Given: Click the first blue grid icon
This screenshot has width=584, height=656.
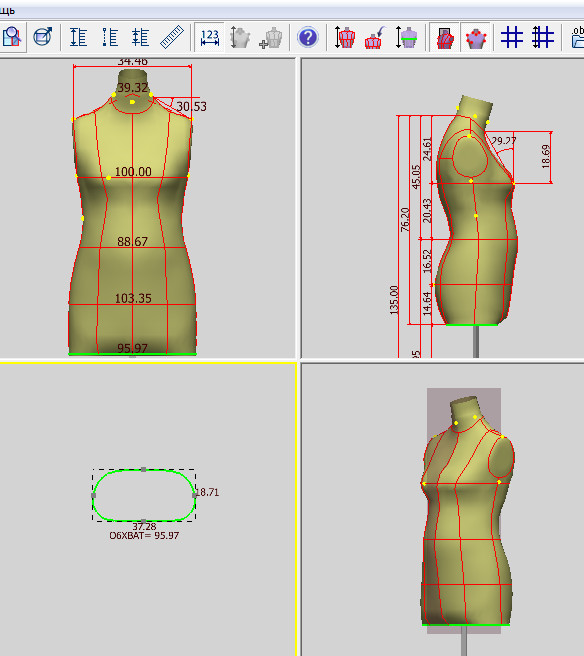Looking at the screenshot, I should pyautogui.click(x=512, y=37).
